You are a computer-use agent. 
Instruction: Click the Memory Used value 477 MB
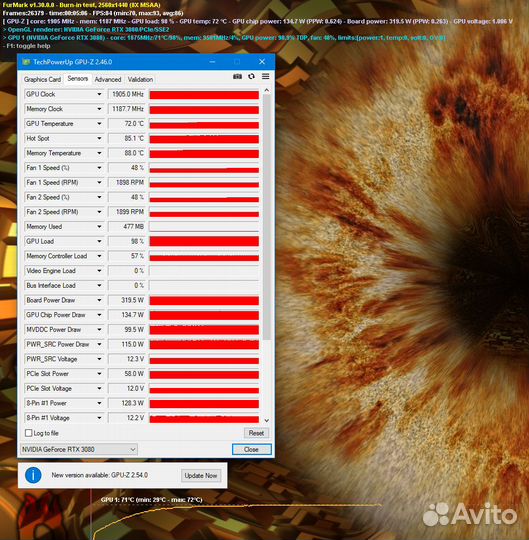134,227
